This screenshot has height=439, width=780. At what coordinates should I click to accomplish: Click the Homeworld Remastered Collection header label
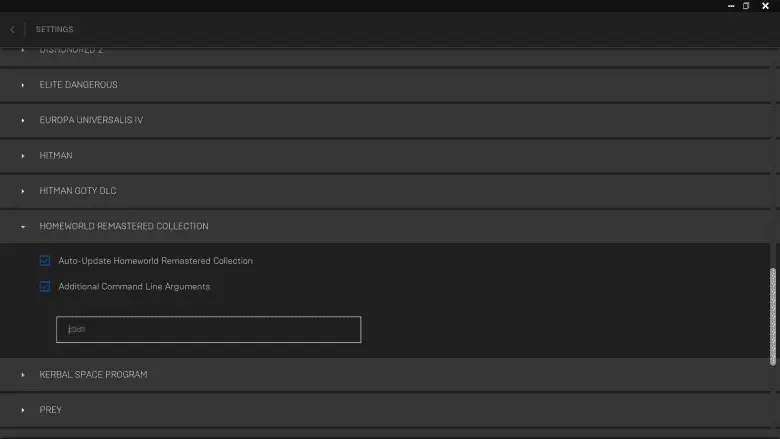(124, 226)
